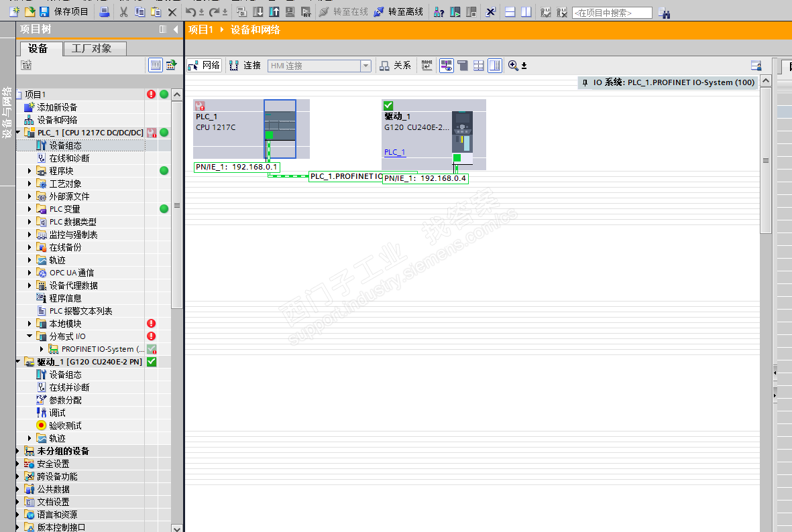The height and width of the screenshot is (532, 792).
Task: Split editor space vertically
Action: coord(526,11)
